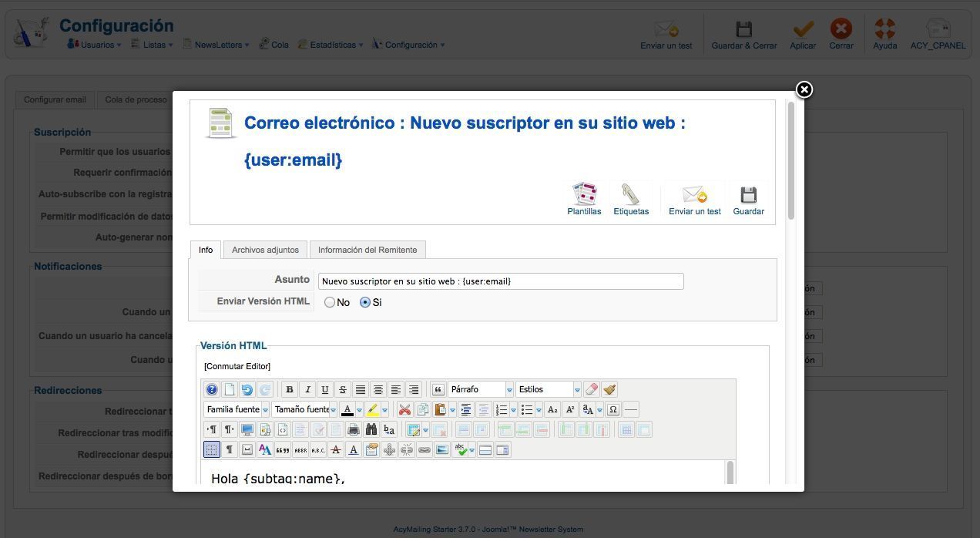Click the new document icon in editor

pyautogui.click(x=230, y=389)
